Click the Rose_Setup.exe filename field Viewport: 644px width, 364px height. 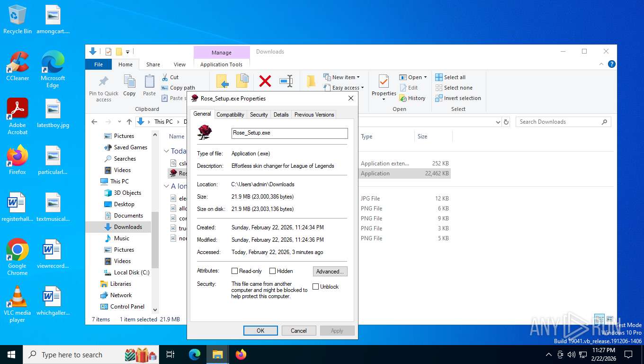[x=289, y=133]
